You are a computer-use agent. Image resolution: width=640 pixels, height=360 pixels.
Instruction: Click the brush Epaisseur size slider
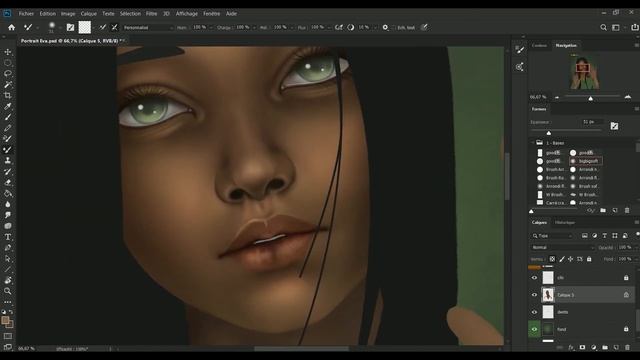566,131
